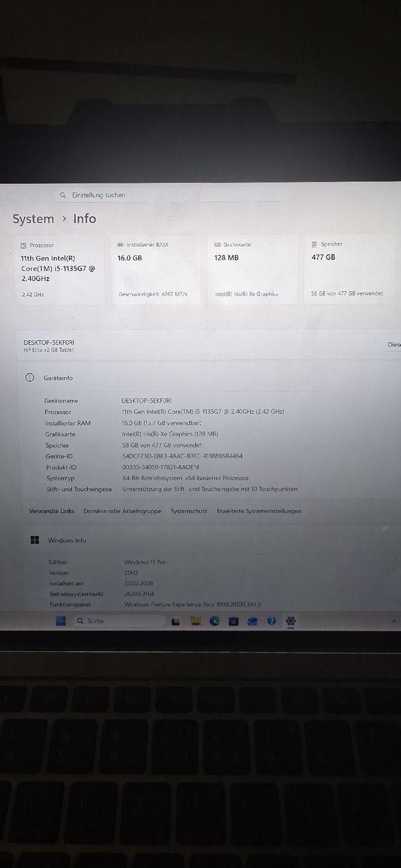The image size is (401, 868).
Task: Select the Prozessor value in Geräteinfo
Action: click(202, 411)
